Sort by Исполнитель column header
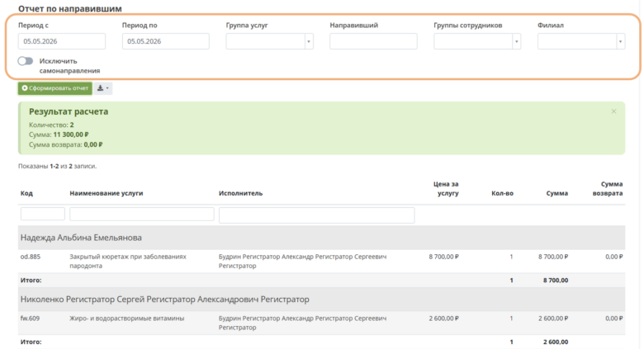The height and width of the screenshot is (349, 644). (241, 193)
